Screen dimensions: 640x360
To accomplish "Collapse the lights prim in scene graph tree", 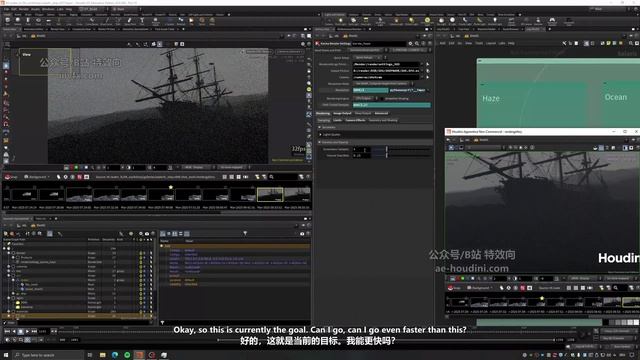I will (x=9, y=298).
